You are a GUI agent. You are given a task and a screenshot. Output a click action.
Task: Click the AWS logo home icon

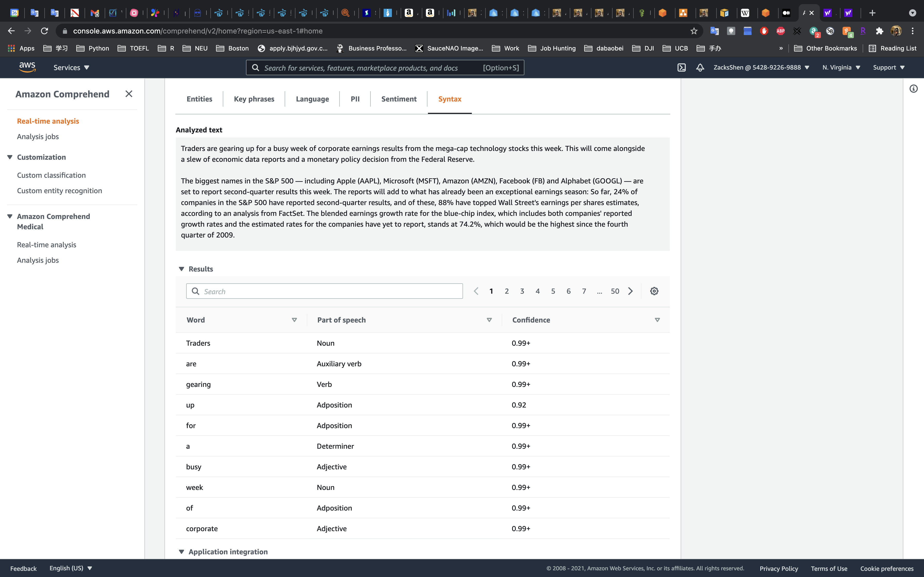27,67
